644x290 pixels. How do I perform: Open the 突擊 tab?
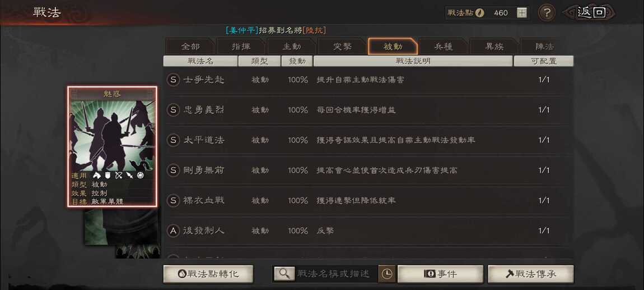tap(342, 47)
